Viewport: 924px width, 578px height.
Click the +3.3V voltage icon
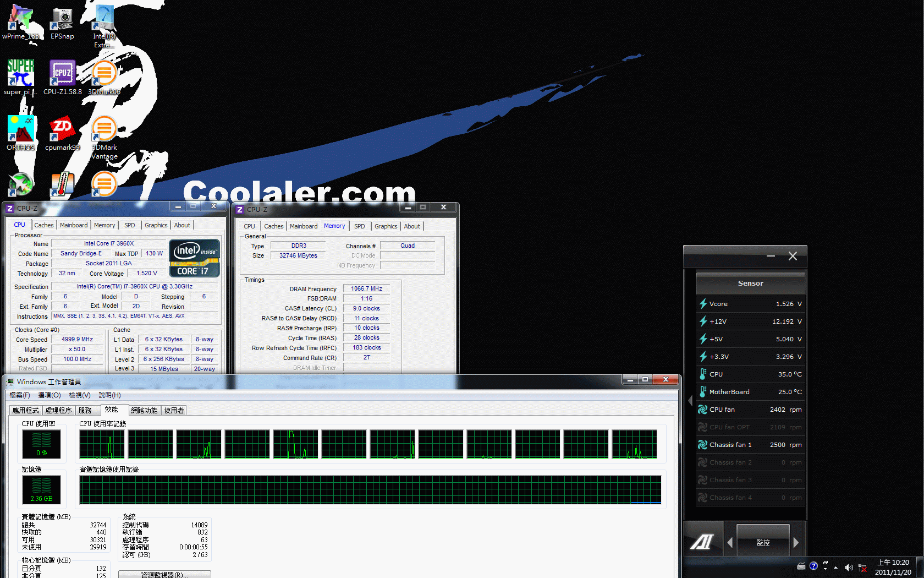tap(703, 357)
